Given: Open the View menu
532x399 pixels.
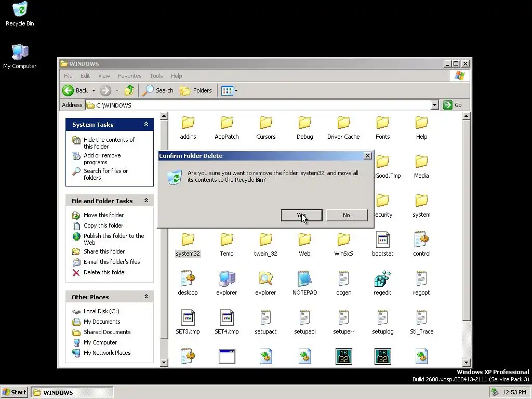Looking at the screenshot, I should (104, 76).
